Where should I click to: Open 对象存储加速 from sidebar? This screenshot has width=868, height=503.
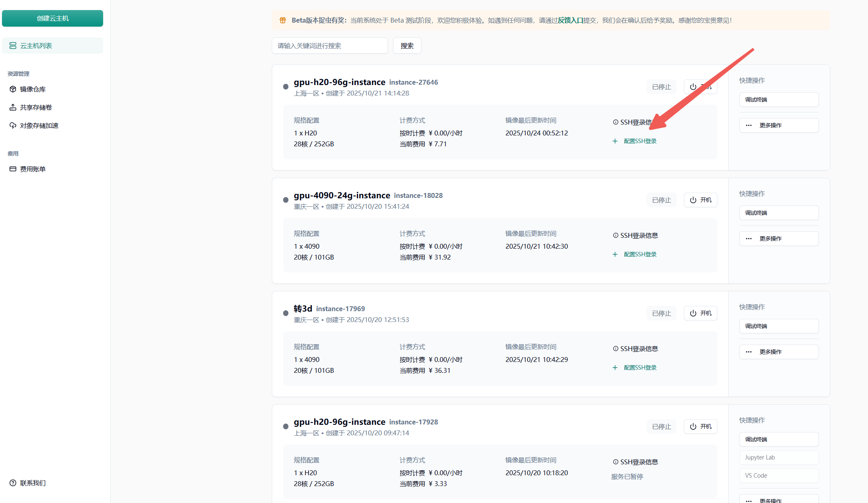click(39, 125)
